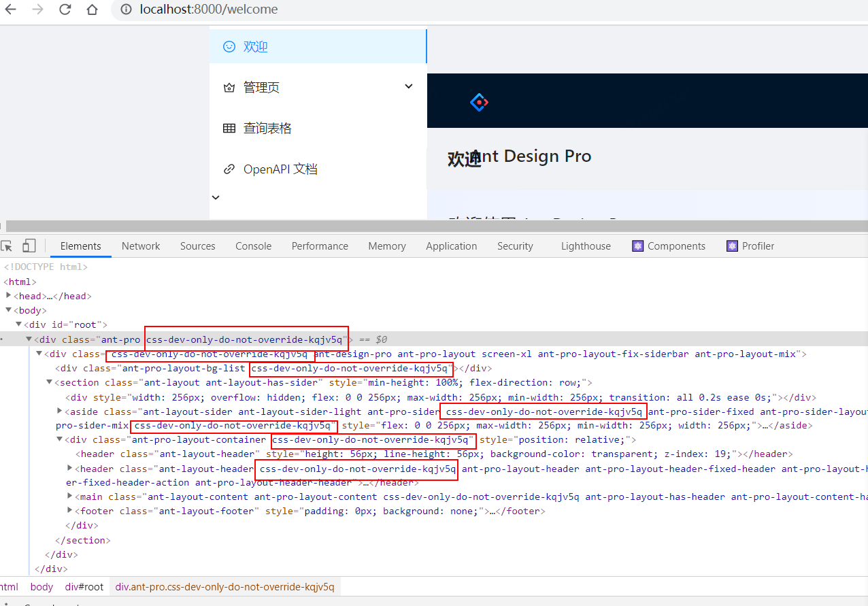Switch to the Security tab
The width and height of the screenshot is (868, 606).
click(515, 246)
